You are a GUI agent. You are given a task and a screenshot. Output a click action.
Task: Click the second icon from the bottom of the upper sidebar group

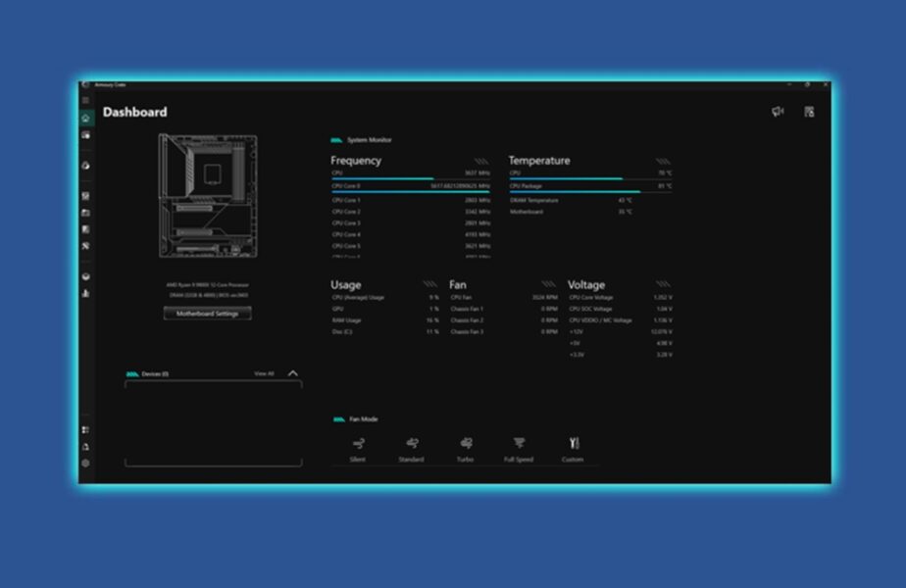click(x=86, y=276)
